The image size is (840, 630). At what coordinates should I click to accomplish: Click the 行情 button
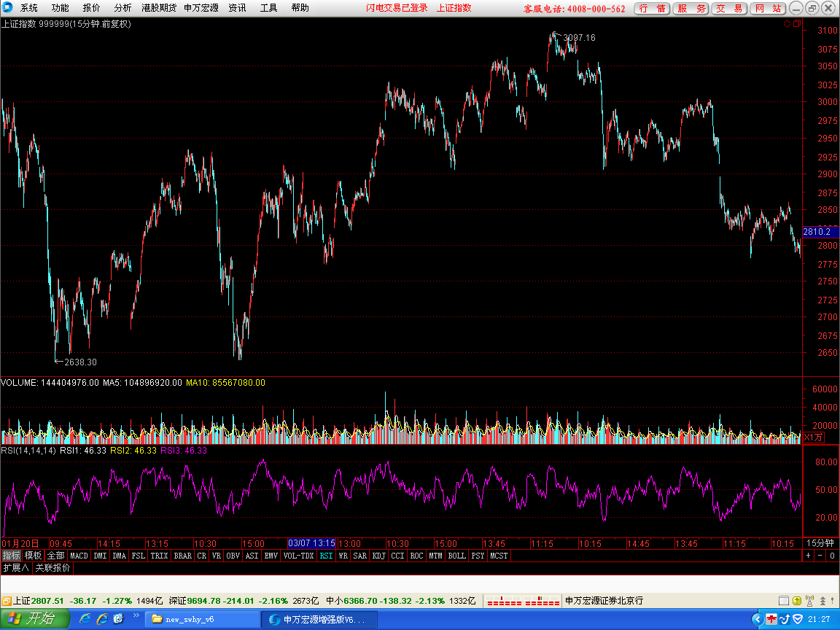click(x=651, y=8)
